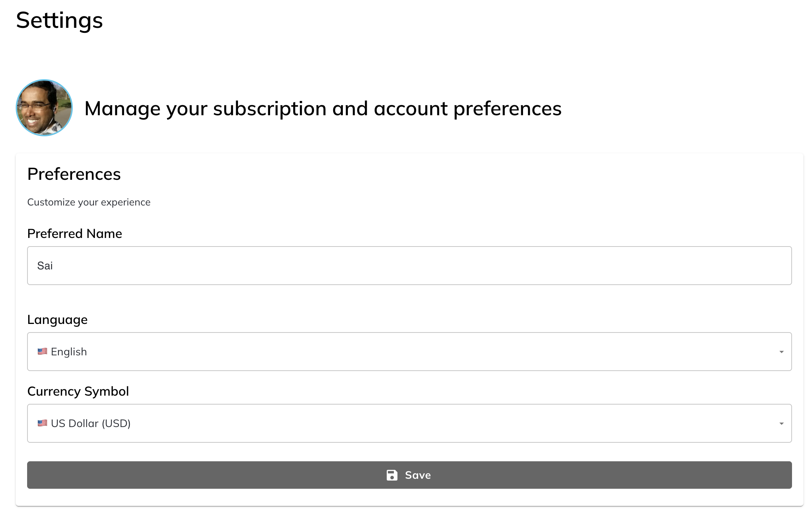812x523 pixels.
Task: Click the "Manage your subscription" heading
Action: 323,108
